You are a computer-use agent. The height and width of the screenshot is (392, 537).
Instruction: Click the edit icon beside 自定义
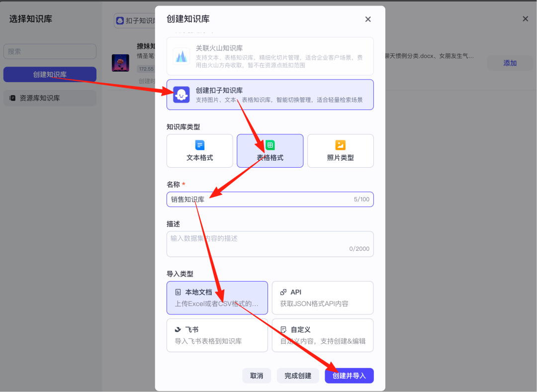[283, 330]
